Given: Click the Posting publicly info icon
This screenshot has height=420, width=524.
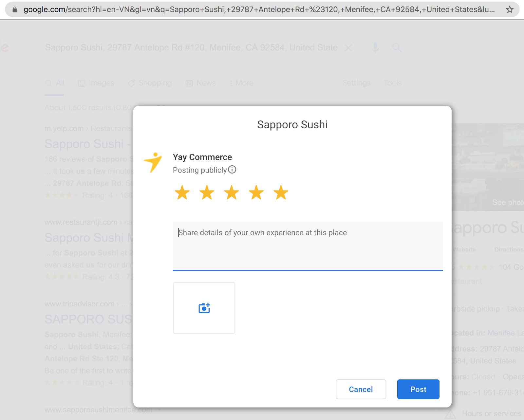Looking at the screenshot, I should [x=232, y=170].
